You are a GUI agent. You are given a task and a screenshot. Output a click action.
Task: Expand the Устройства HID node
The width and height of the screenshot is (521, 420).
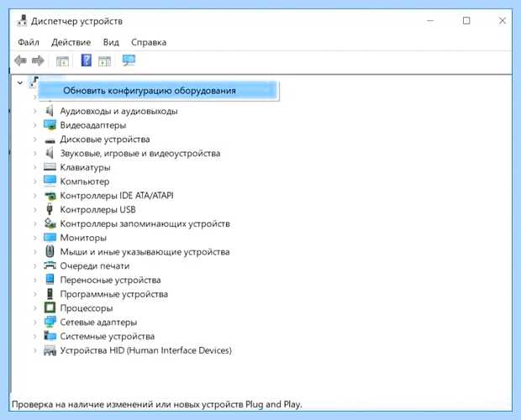[35, 350]
